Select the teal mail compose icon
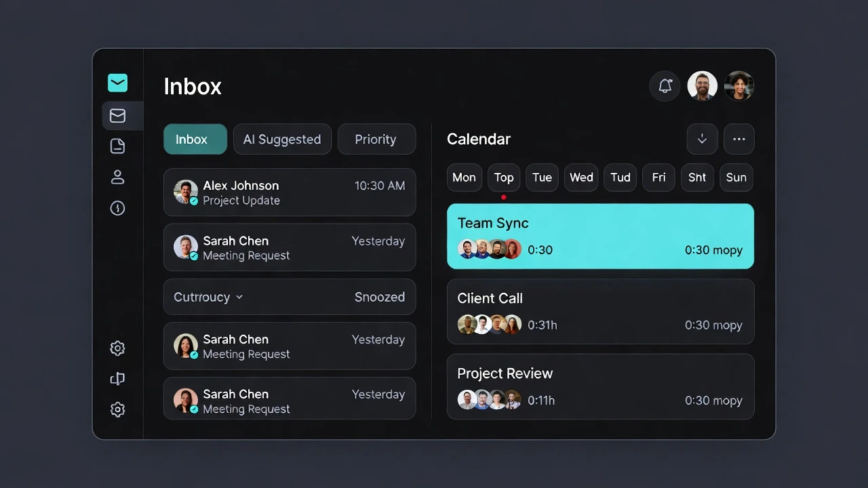The width and height of the screenshot is (868, 488). tap(117, 83)
